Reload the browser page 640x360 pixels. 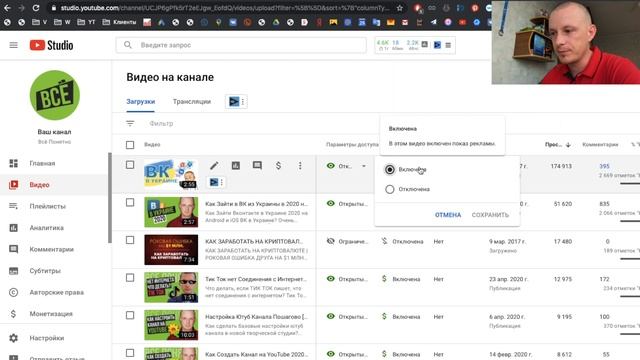pyautogui.click(x=36, y=8)
